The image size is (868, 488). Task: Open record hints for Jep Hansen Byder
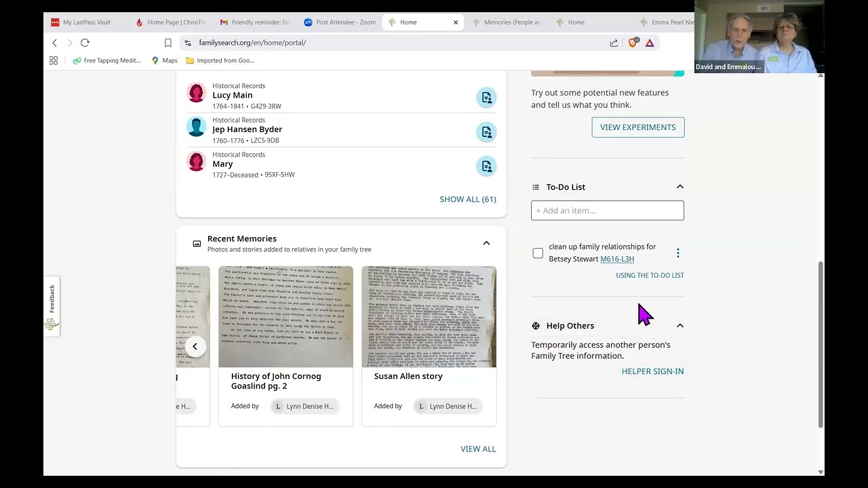(486, 131)
